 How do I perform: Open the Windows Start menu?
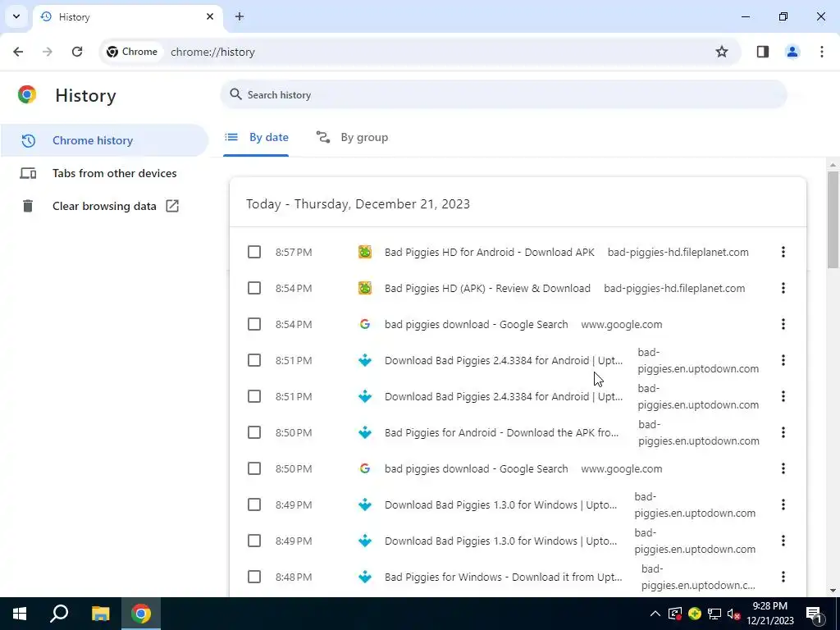[20, 614]
